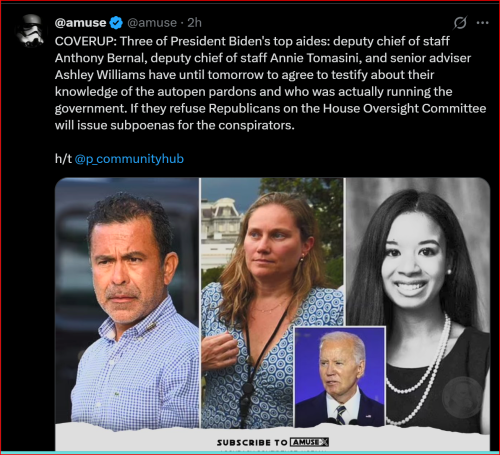Click the inset photo of man at podium
Image resolution: width=500 pixels, height=455 pixels.
(340, 377)
